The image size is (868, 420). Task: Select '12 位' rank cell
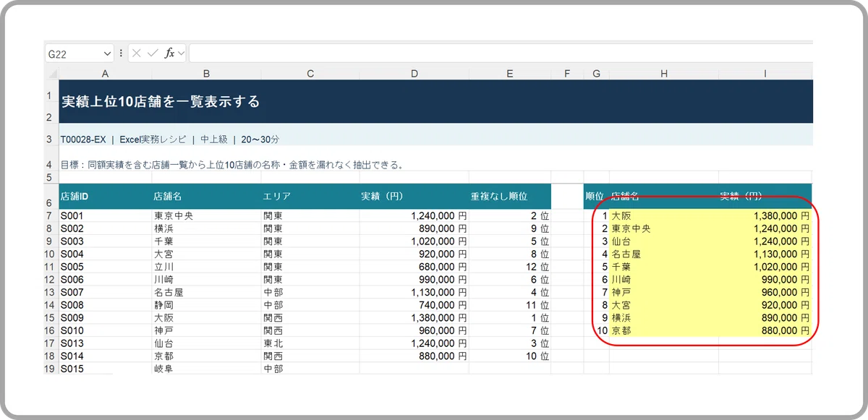(510, 267)
